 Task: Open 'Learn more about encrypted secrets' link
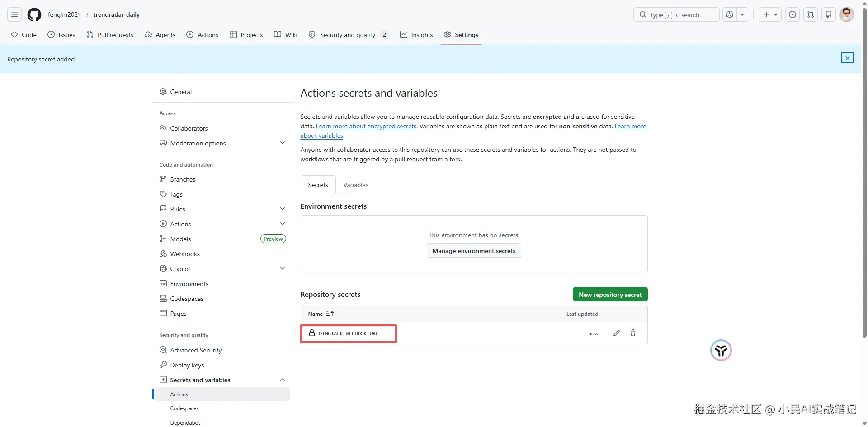tap(366, 127)
